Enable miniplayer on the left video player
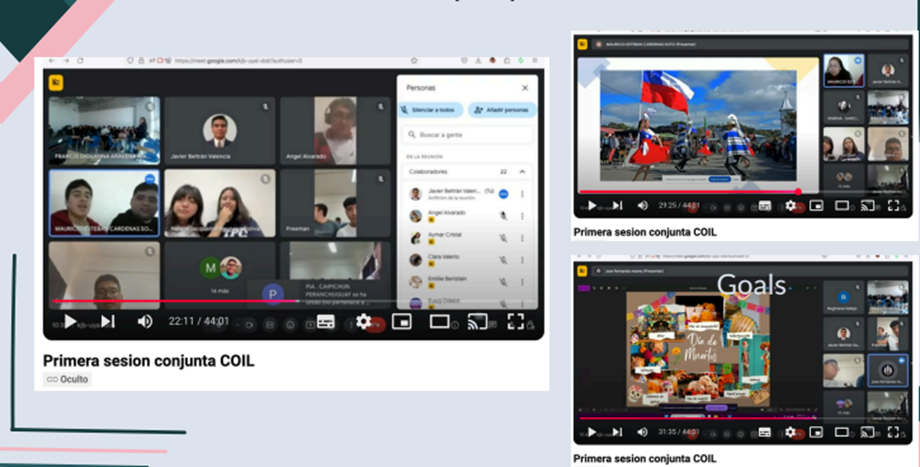The image size is (920, 467). 402,322
